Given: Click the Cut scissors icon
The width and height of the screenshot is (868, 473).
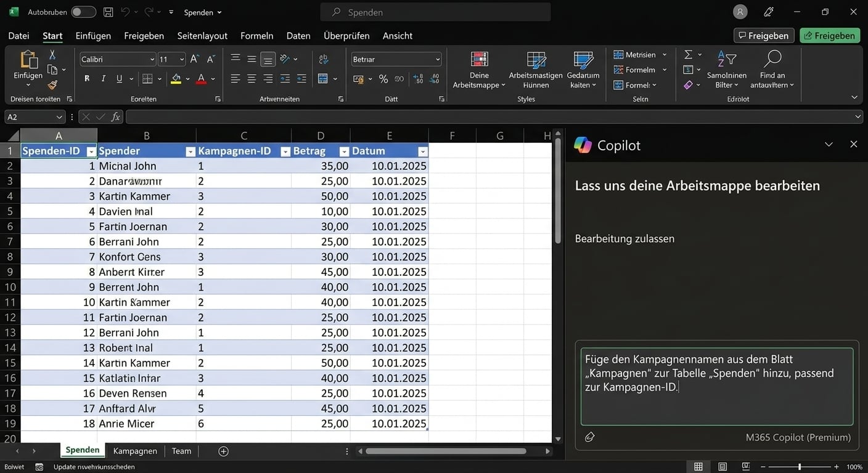Looking at the screenshot, I should click(x=52, y=55).
